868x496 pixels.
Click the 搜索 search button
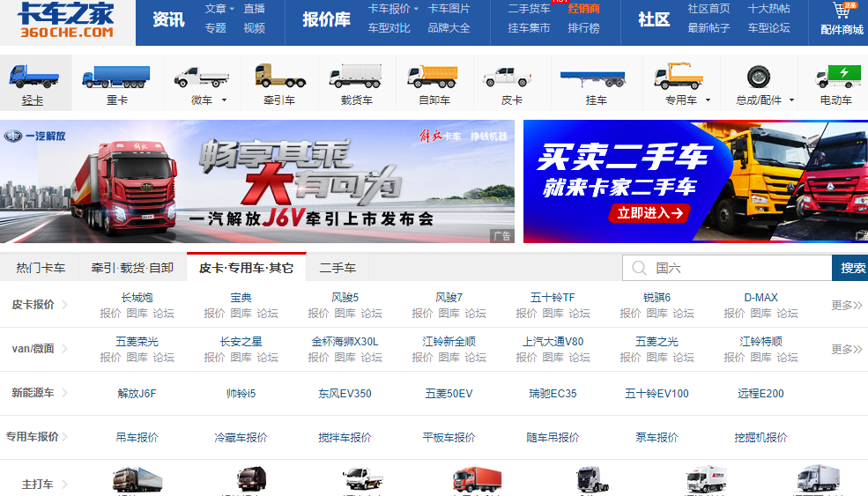850,268
